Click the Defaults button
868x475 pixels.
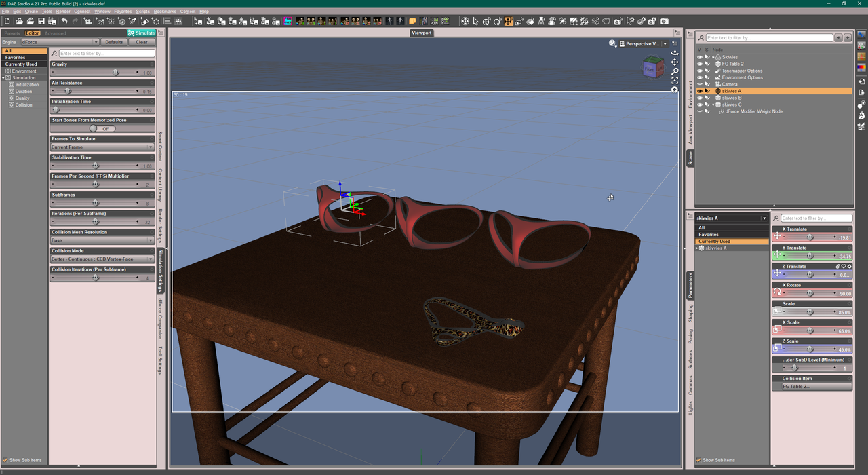point(114,42)
